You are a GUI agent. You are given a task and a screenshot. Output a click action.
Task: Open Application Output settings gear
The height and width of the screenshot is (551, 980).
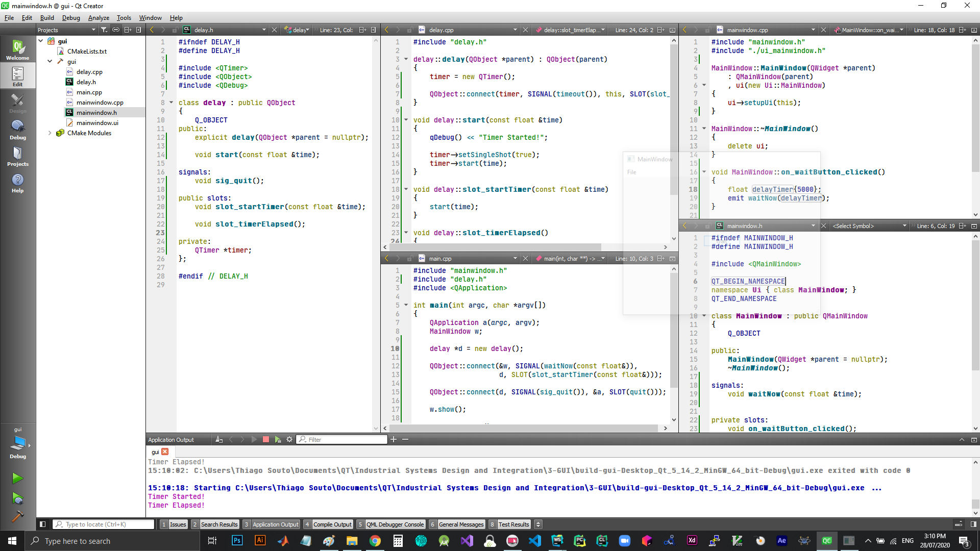289,439
